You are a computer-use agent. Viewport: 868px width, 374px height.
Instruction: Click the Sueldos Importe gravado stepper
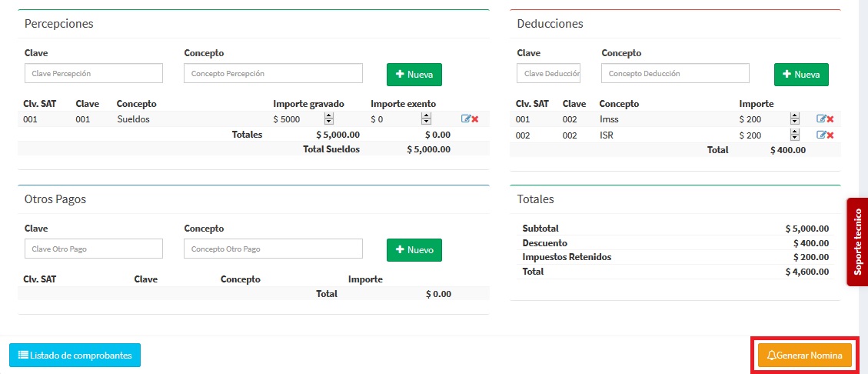tap(329, 119)
